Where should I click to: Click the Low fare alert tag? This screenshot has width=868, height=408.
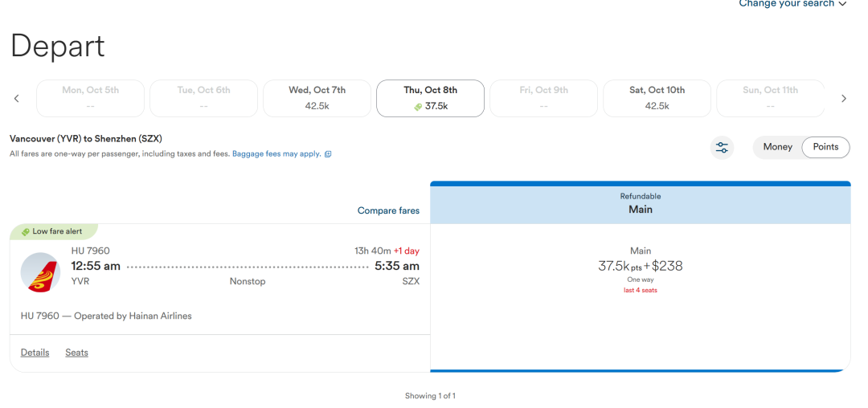point(54,231)
